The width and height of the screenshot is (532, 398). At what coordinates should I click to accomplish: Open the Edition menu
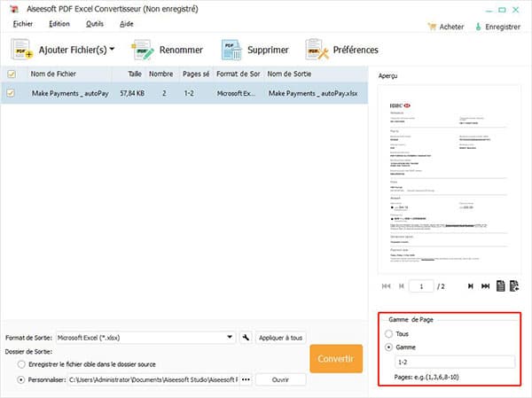(59, 24)
